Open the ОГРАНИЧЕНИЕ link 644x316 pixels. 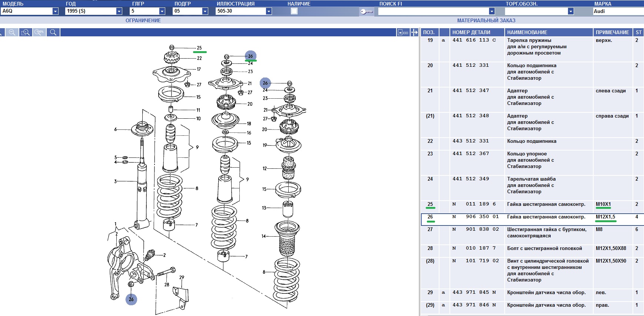pyautogui.click(x=143, y=20)
